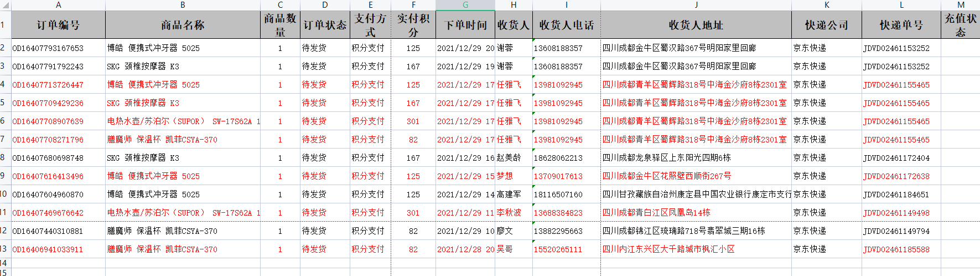Screen dimensions: 980x276
Task: Click the 订单编号 header cell
Action: click(59, 25)
